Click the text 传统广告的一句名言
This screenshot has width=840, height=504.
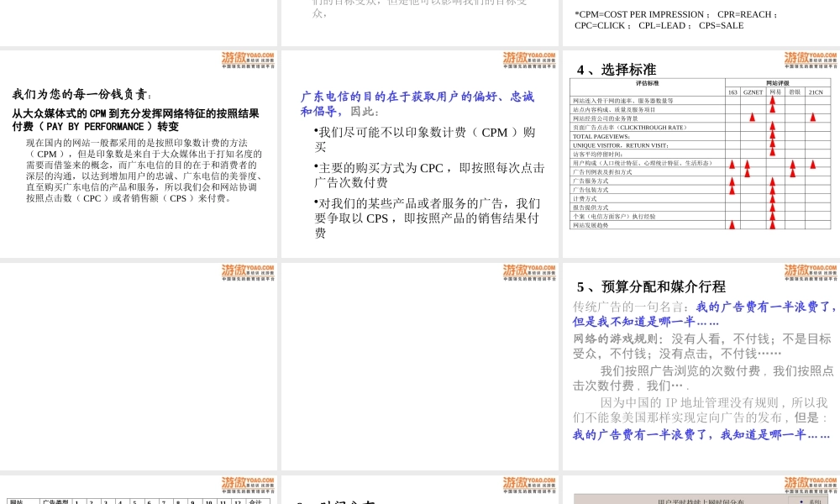pyautogui.click(x=630, y=307)
